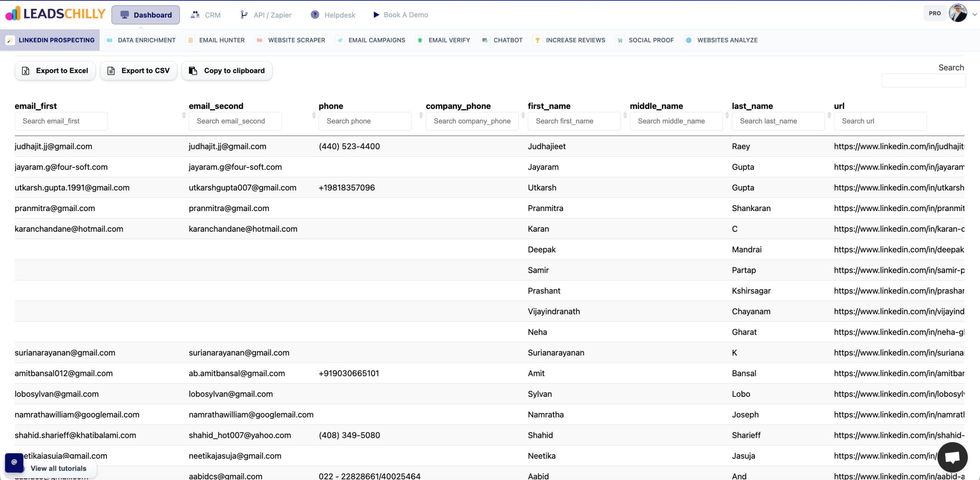Open the user profile avatar
This screenshot has height=480, width=980.
958,13
